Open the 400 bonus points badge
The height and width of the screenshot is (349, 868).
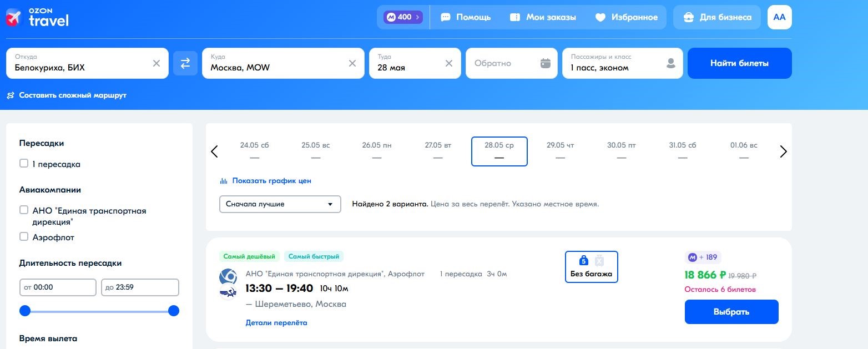click(403, 17)
